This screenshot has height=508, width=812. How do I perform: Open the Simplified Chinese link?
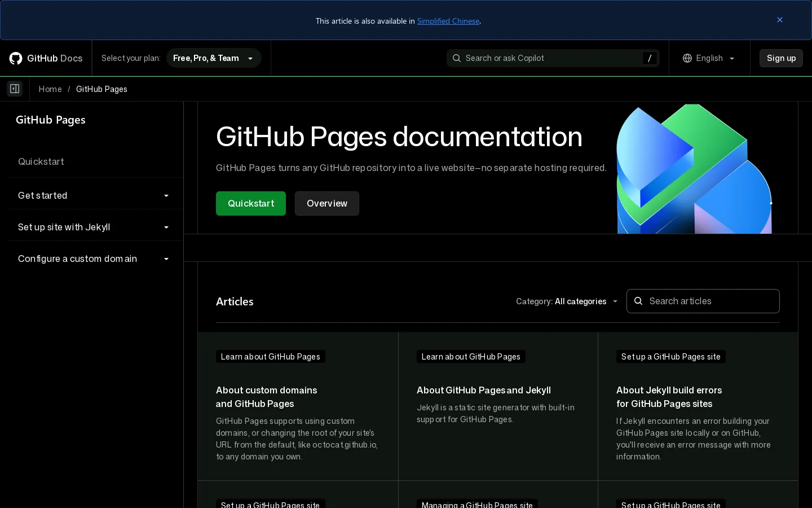click(448, 21)
